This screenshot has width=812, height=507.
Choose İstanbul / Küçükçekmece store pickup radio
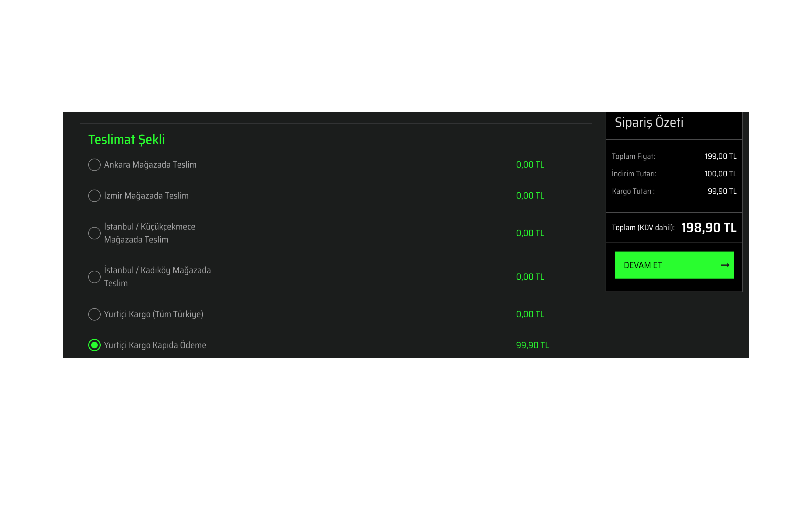(94, 233)
